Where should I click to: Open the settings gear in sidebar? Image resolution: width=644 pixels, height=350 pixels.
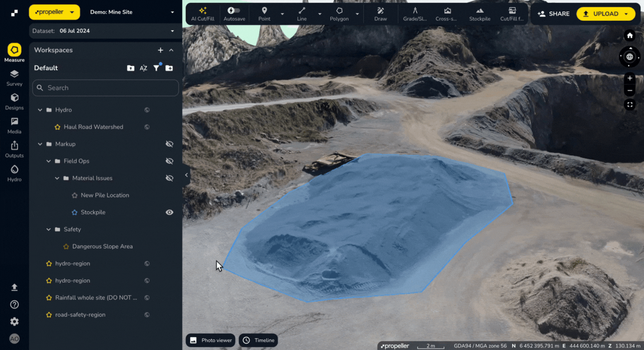point(14,321)
